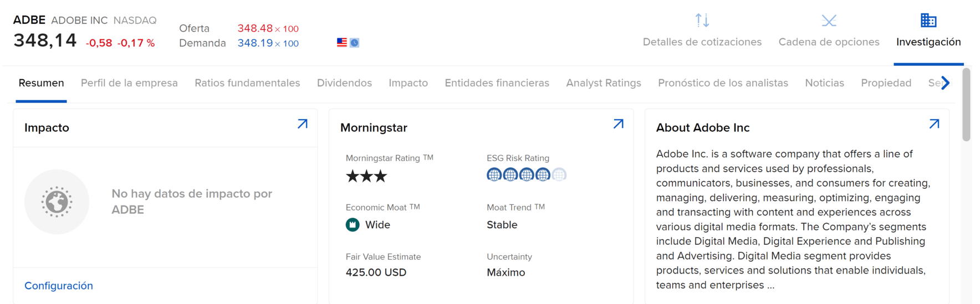980x304 pixels.
Task: Click the US flag market icon
Action: point(342,42)
